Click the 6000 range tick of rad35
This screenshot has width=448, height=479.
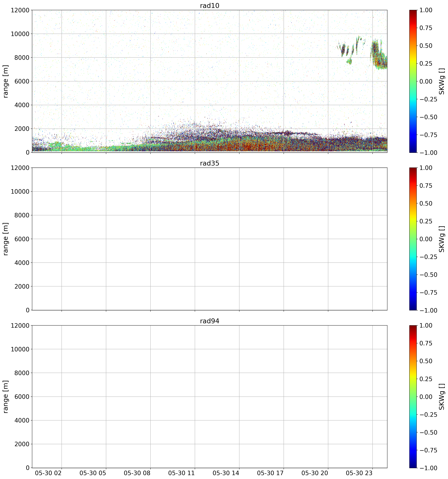point(22,239)
